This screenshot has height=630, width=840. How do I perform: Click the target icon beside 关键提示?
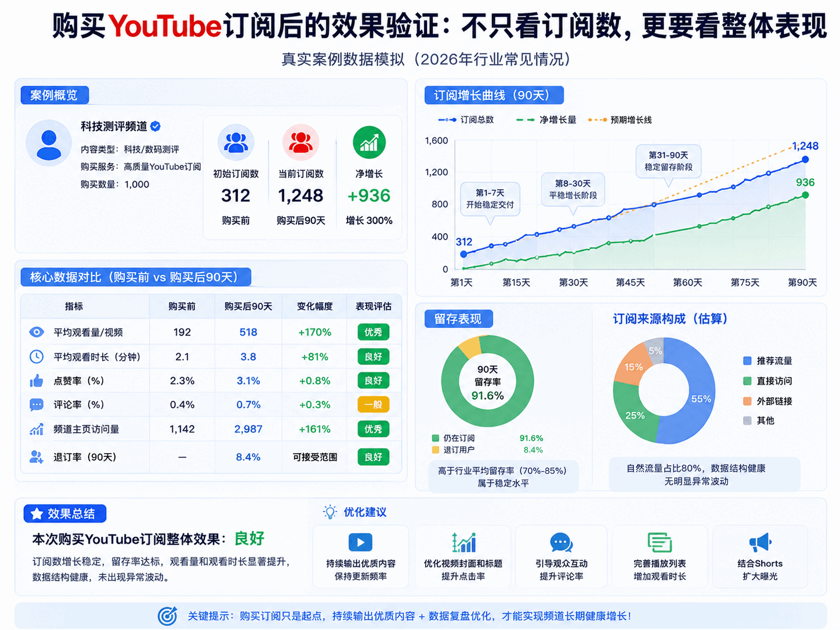click(x=168, y=616)
